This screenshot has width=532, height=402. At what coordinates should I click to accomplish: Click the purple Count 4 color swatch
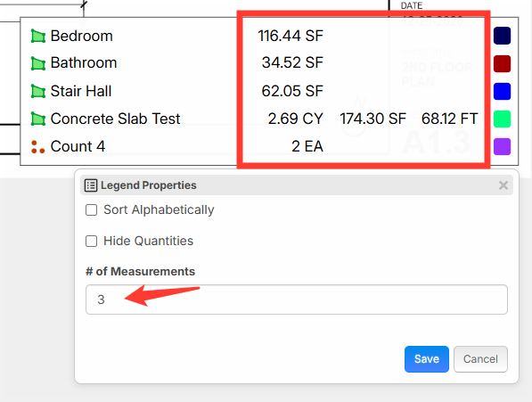click(502, 146)
